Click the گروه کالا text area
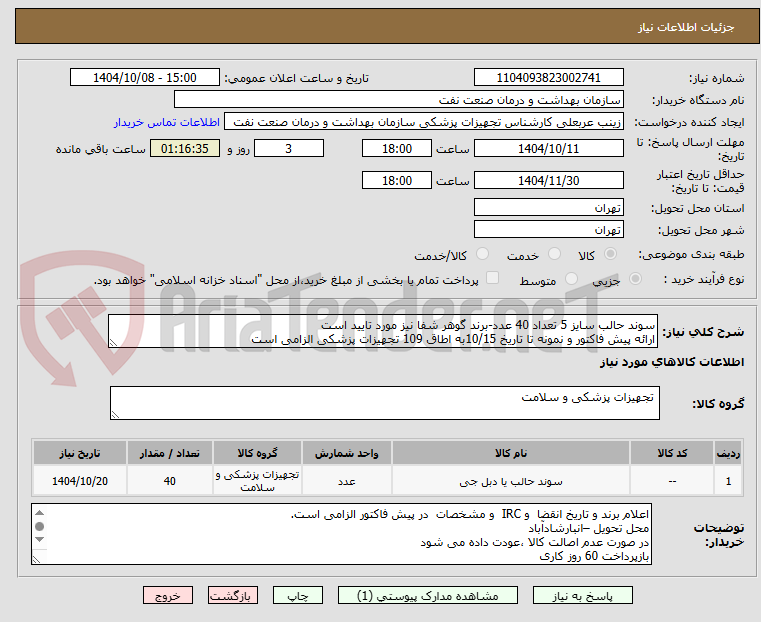Viewport: 761px width, 622px height. tap(384, 403)
